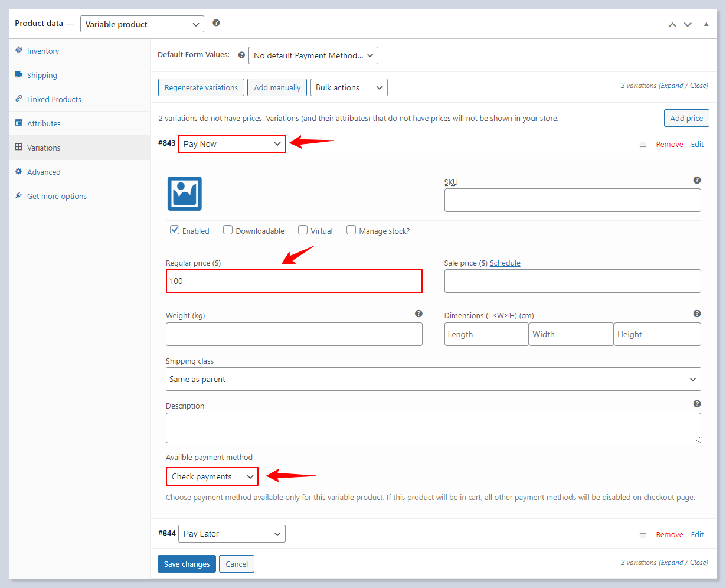
Task: Open the Bulk actions dropdown
Action: pyautogui.click(x=349, y=87)
